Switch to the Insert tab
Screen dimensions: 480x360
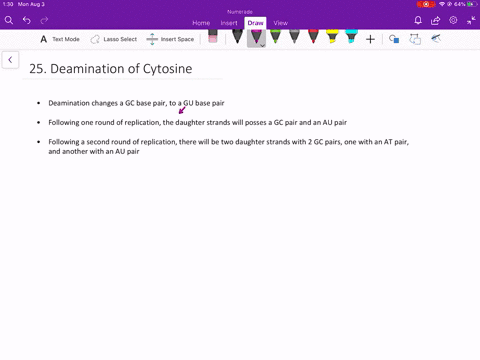tap(229, 23)
